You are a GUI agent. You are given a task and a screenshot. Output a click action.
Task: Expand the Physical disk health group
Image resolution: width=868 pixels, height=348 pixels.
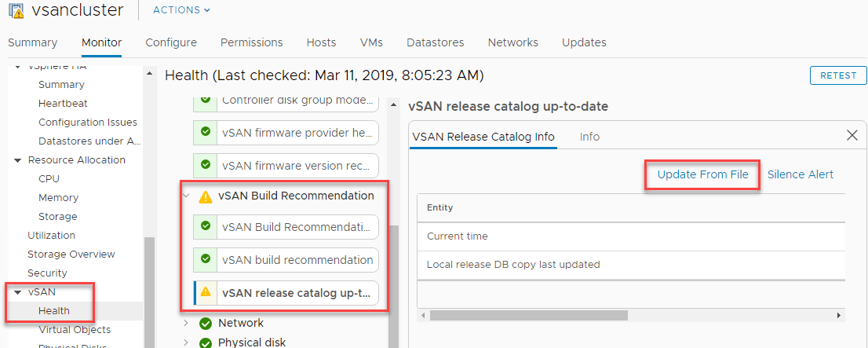click(186, 343)
